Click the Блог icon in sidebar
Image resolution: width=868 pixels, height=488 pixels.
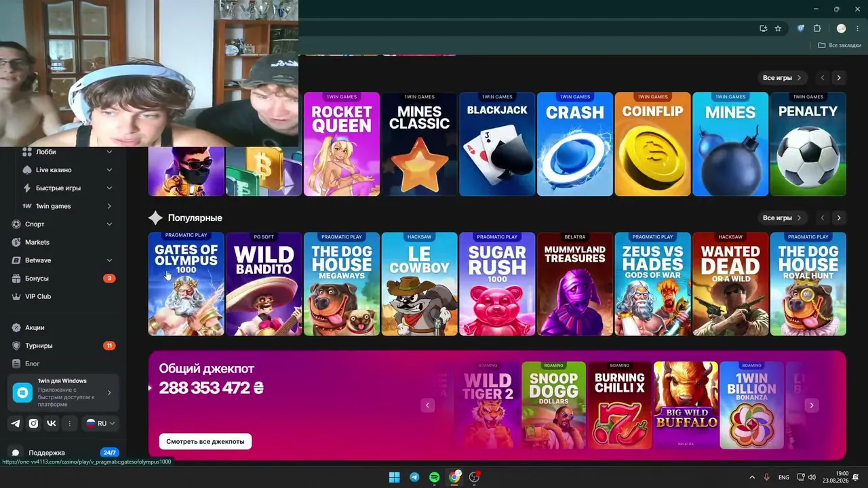(x=17, y=364)
